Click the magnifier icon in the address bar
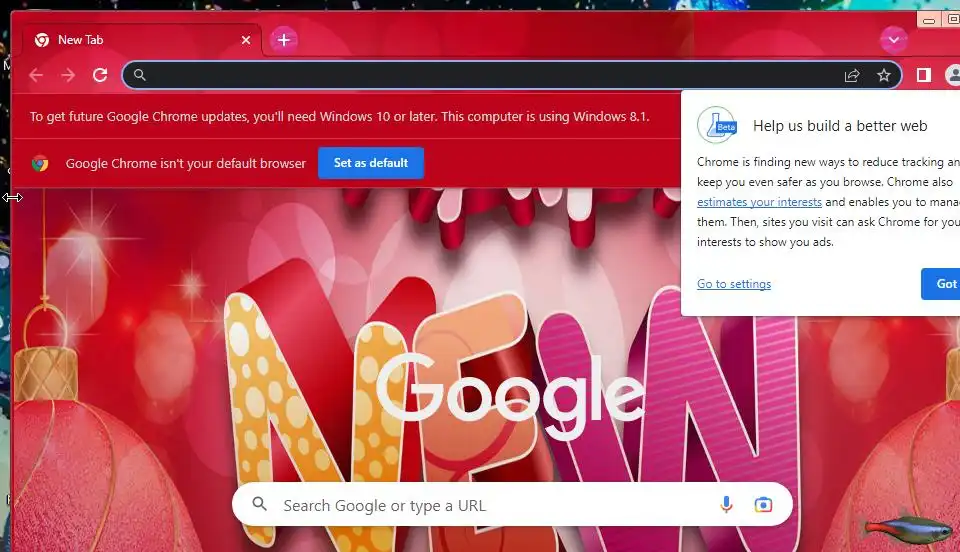Viewport: 960px width, 552px height. [x=140, y=75]
